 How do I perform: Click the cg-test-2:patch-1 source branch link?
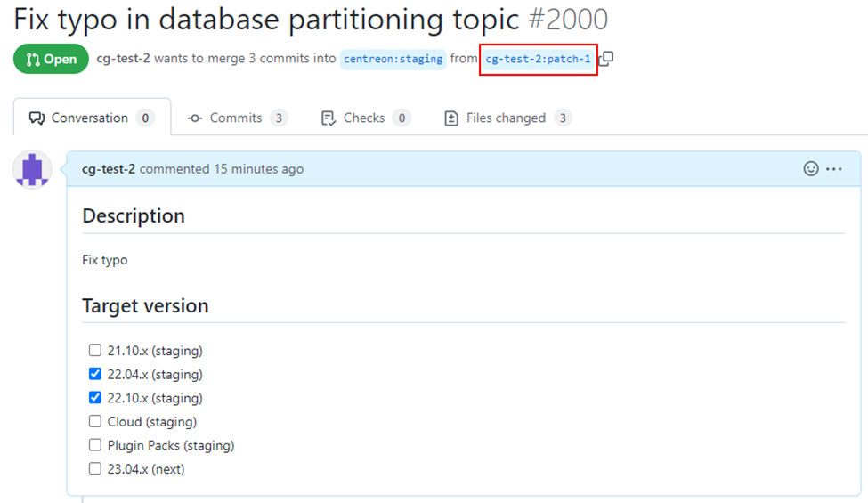pyautogui.click(x=538, y=59)
